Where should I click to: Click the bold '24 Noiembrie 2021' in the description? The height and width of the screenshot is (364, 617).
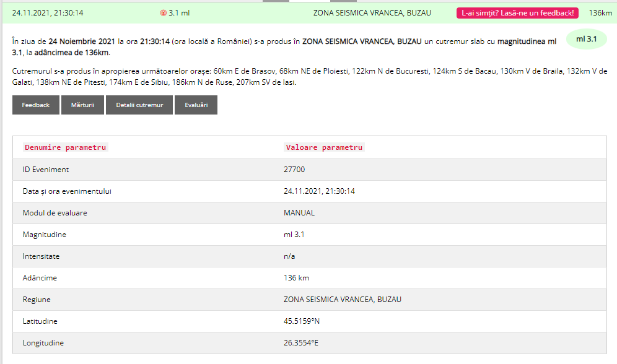[82, 41]
